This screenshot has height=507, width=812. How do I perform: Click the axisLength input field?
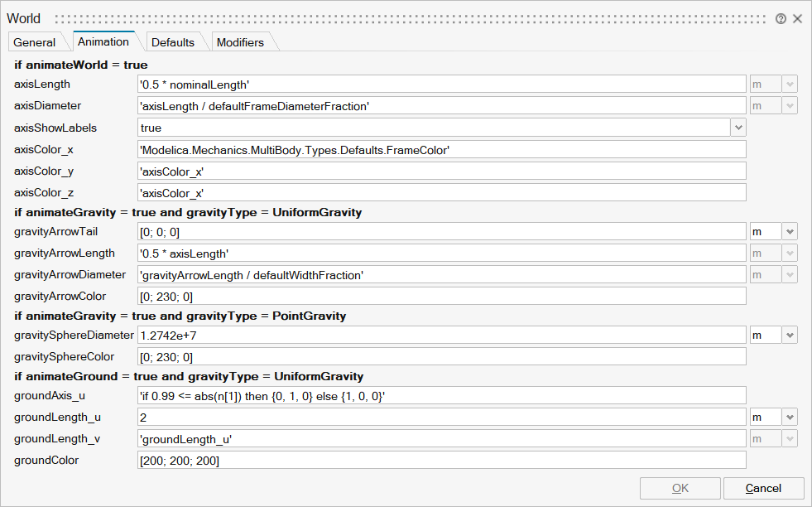click(442, 84)
